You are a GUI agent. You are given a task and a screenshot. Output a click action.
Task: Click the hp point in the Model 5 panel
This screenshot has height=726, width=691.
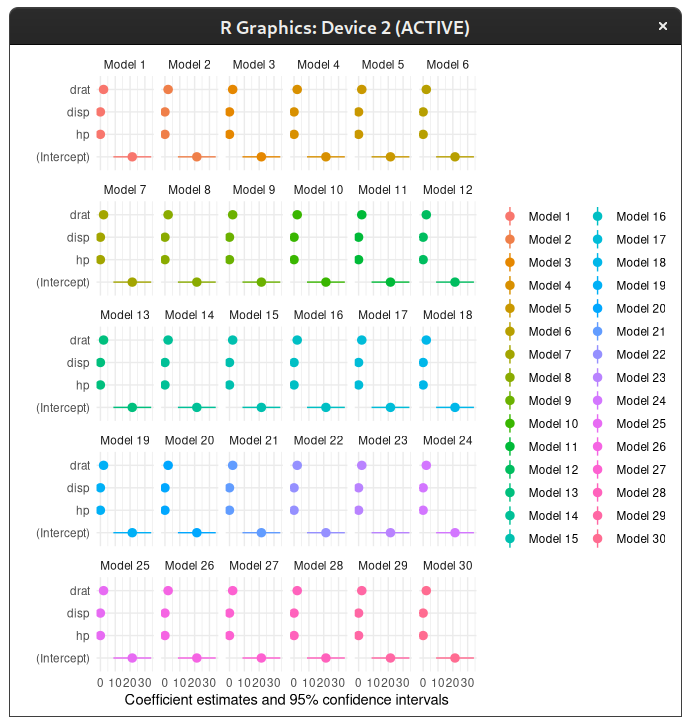click(359, 134)
